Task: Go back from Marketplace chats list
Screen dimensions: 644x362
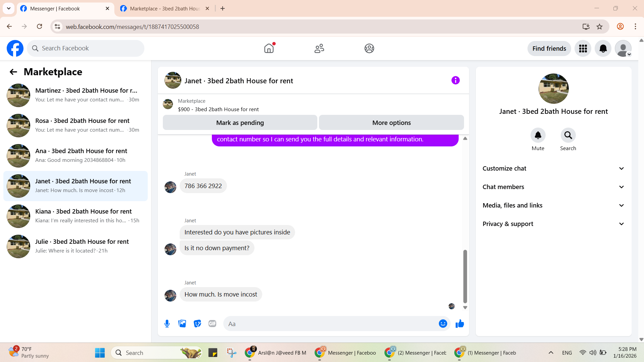Action: tap(13, 72)
